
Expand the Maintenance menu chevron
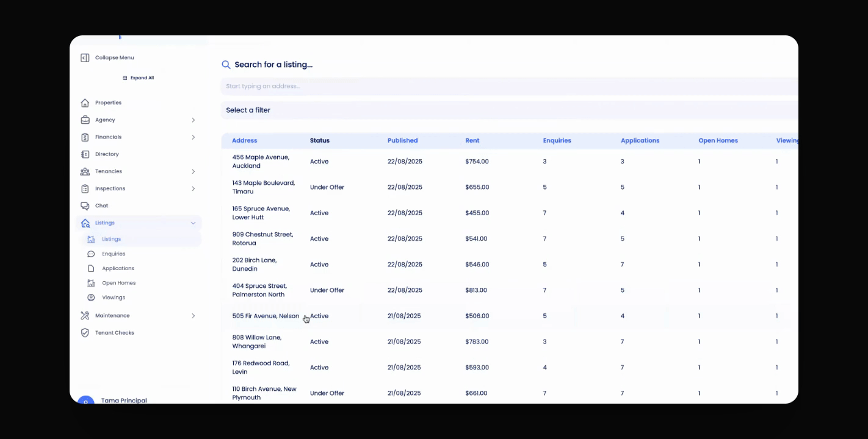click(193, 316)
